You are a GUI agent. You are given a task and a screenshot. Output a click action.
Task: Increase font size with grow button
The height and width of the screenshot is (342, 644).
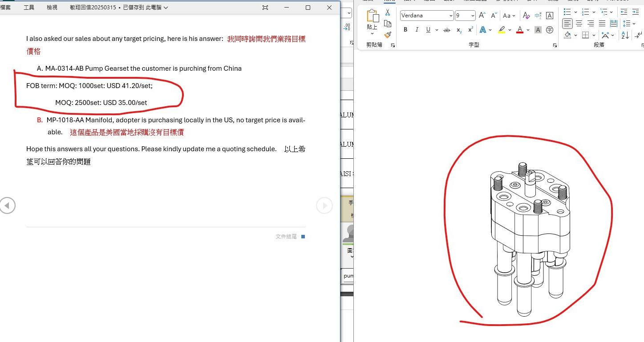482,16
